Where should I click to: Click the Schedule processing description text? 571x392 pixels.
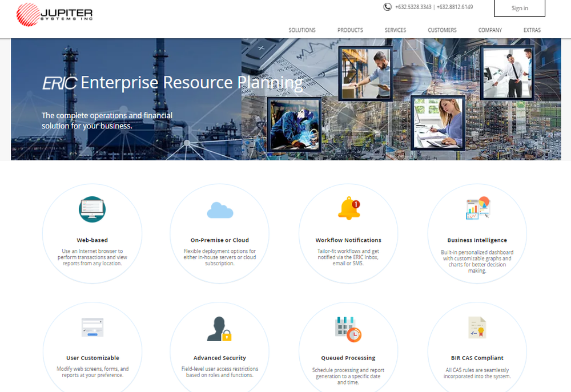[348, 376]
